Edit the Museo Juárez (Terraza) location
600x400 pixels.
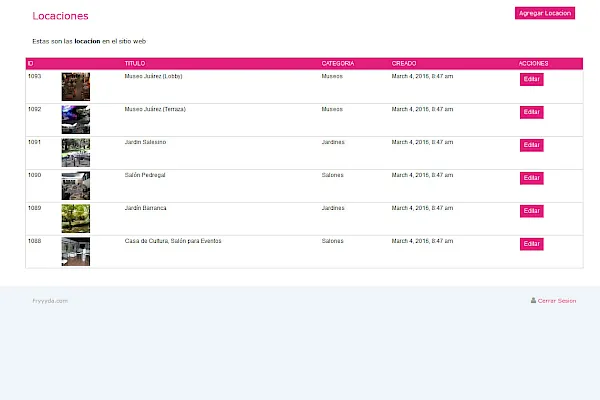532,112
